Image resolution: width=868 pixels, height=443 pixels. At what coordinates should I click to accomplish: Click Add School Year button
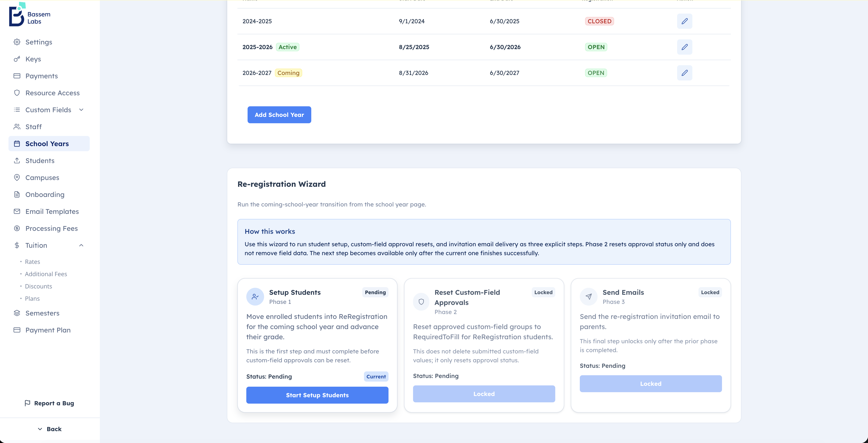coord(279,115)
